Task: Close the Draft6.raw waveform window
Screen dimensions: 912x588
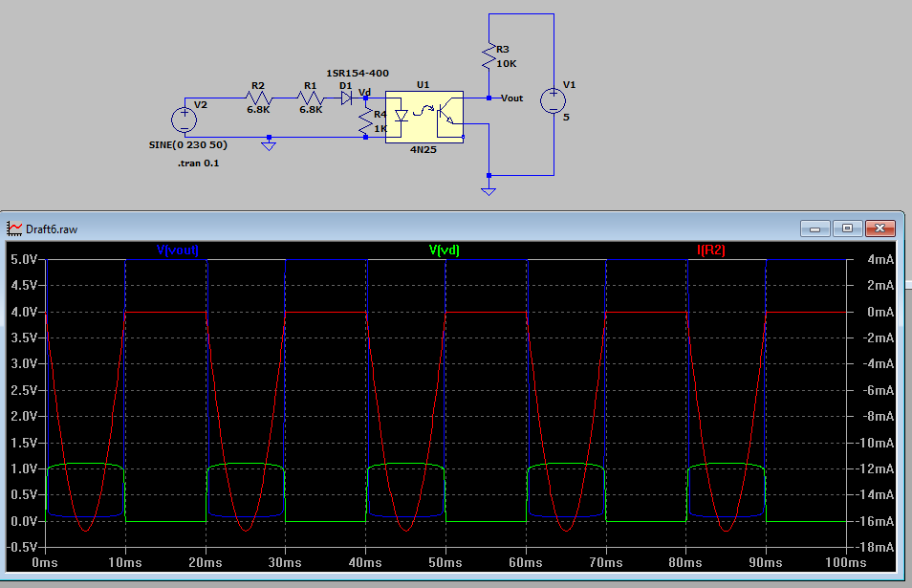Action: pos(880,229)
